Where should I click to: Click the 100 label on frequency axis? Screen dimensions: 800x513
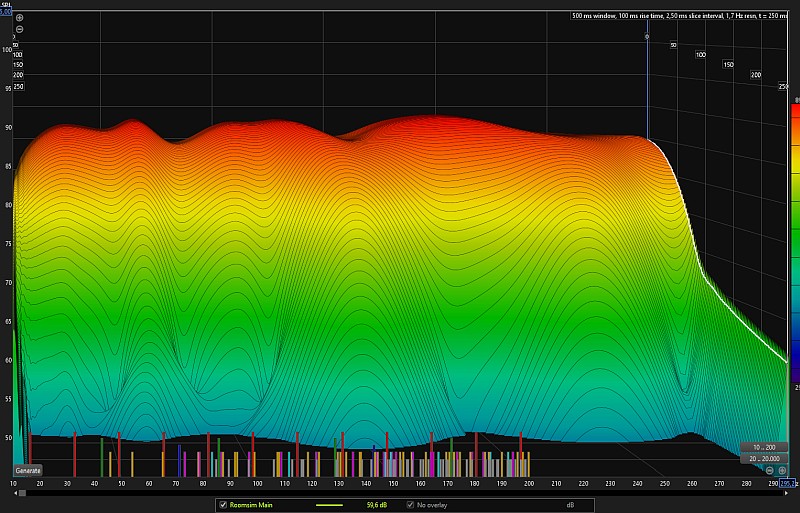click(257, 483)
